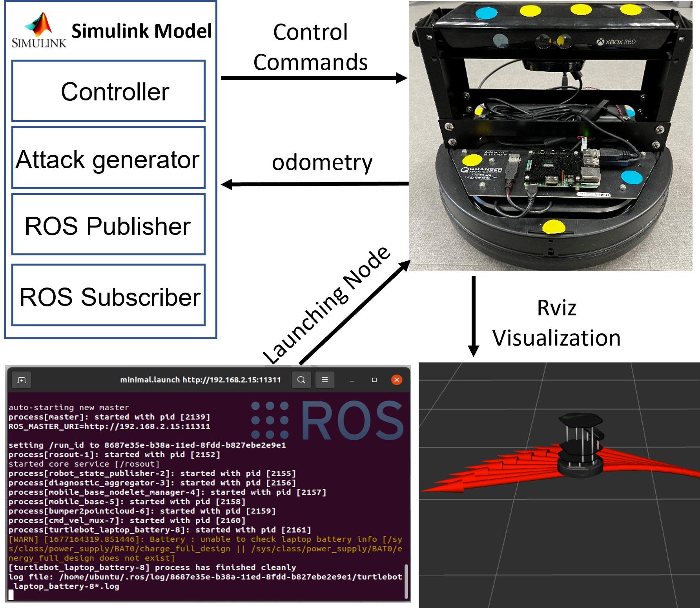
Task: Click the 'process[master]: started with pid [2139]' line
Action: (x=109, y=417)
